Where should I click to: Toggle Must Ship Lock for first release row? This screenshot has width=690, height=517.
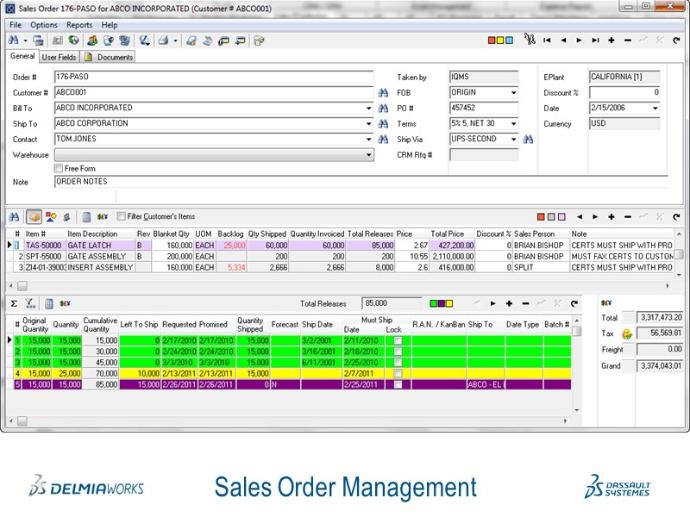coord(397,341)
